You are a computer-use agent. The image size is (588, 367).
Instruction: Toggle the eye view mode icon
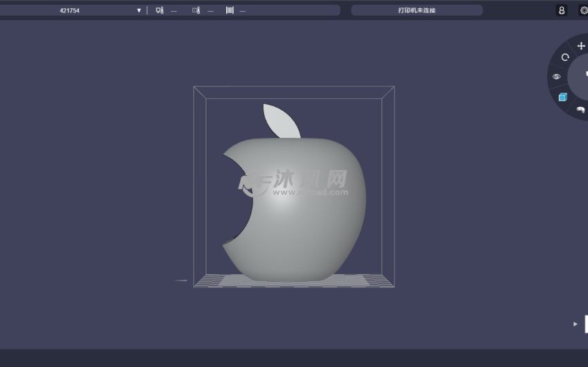coord(556,77)
